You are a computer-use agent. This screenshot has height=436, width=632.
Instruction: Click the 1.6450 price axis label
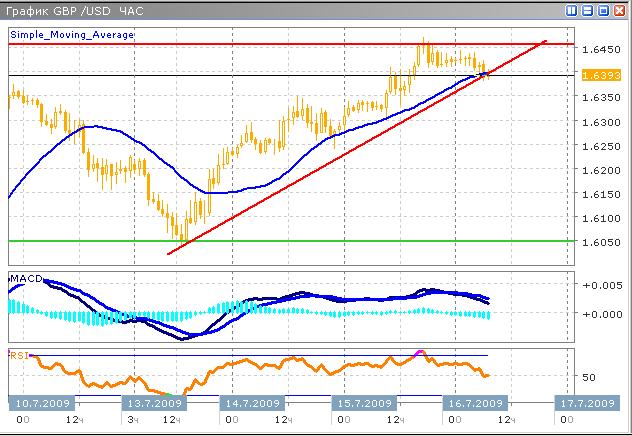597,50
